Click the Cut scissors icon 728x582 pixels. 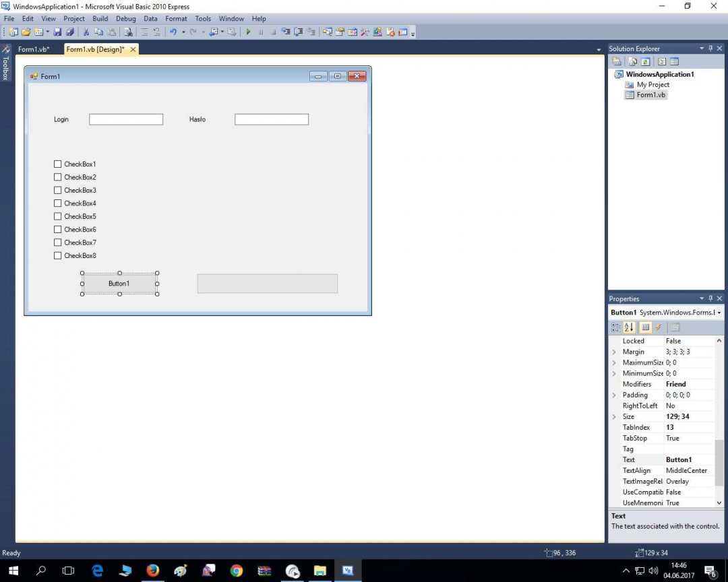[x=86, y=32]
